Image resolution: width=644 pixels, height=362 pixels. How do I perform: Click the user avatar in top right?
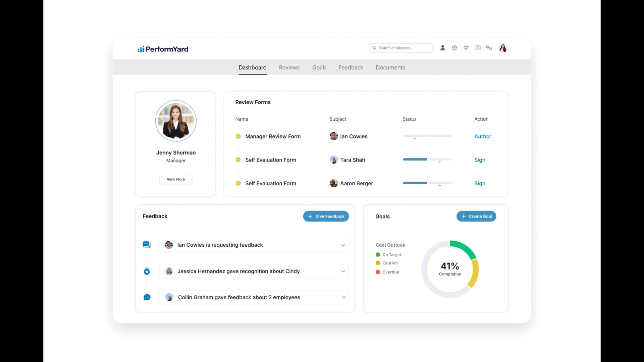[x=502, y=48]
